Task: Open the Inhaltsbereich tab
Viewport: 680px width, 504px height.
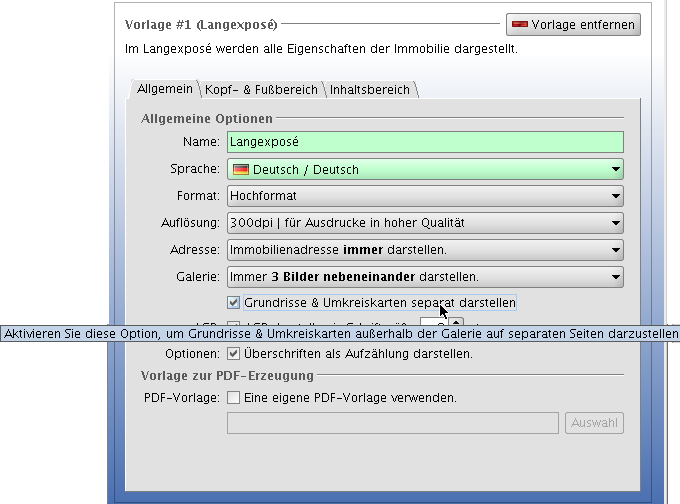Action: tap(369, 89)
